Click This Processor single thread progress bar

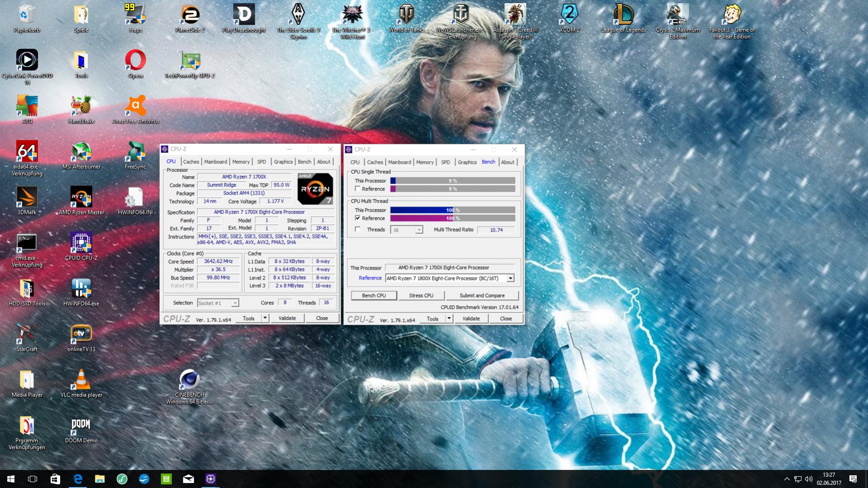tap(453, 180)
